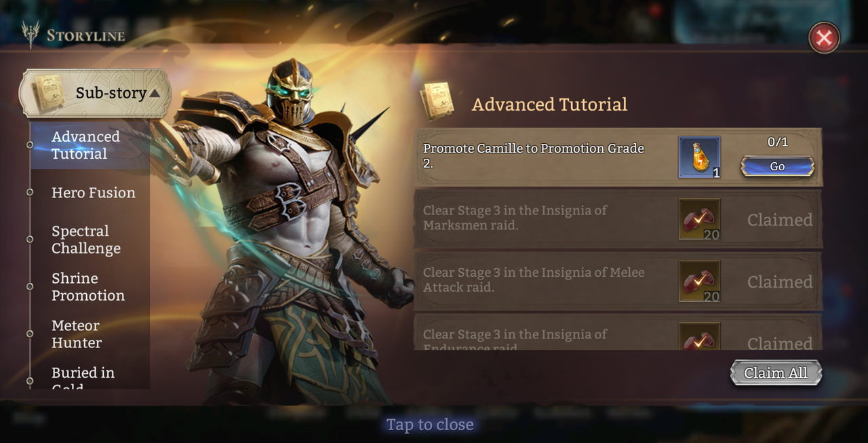Select Shrine Promotion in the list

(x=88, y=287)
